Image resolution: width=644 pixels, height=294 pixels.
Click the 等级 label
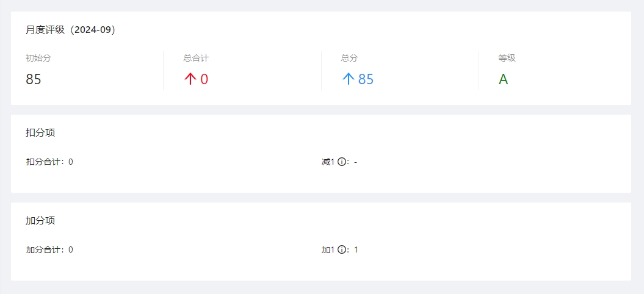(507, 59)
